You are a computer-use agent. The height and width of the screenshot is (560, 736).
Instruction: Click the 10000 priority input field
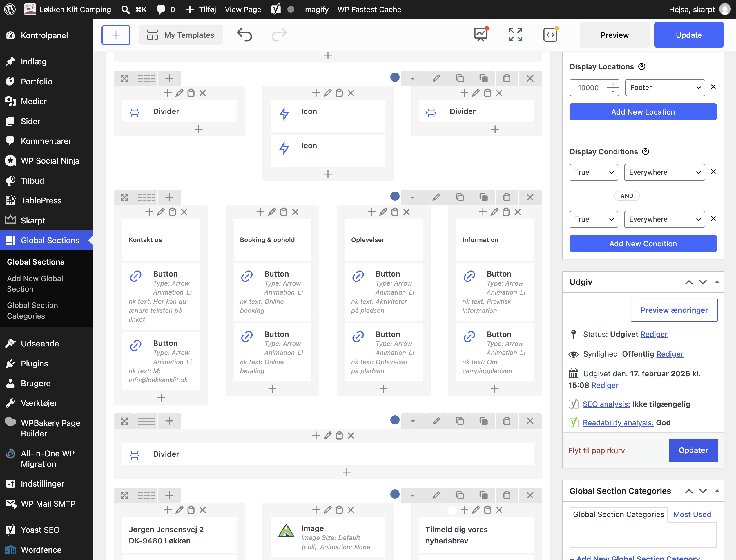(x=588, y=87)
